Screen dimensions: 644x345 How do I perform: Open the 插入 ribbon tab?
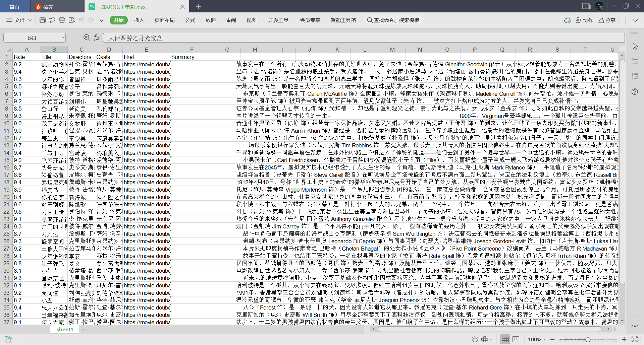click(x=139, y=20)
